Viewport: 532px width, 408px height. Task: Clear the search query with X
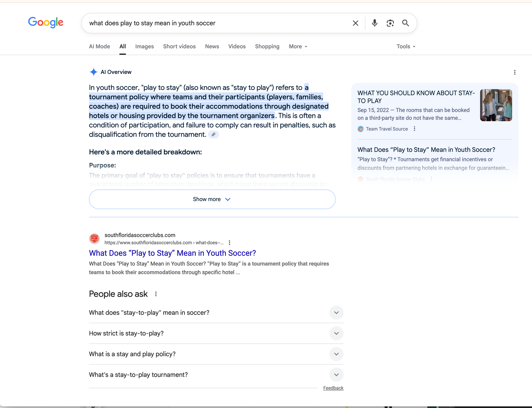pos(355,23)
